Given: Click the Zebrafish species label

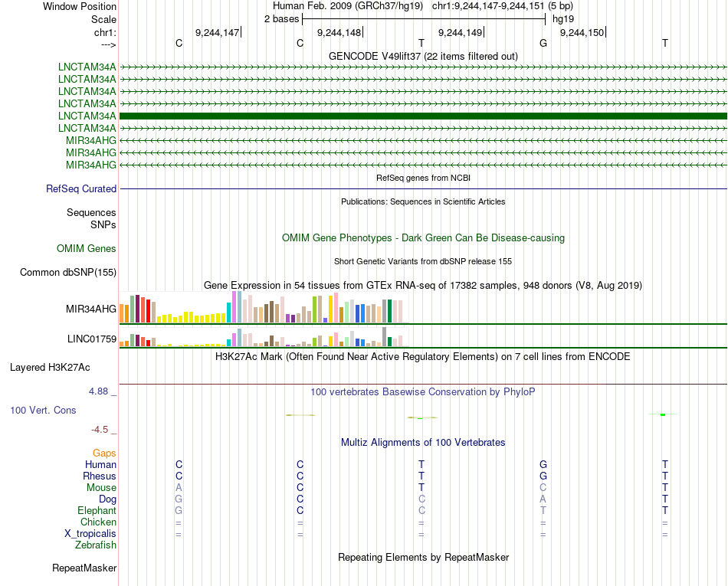Looking at the screenshot, I should click(96, 545).
